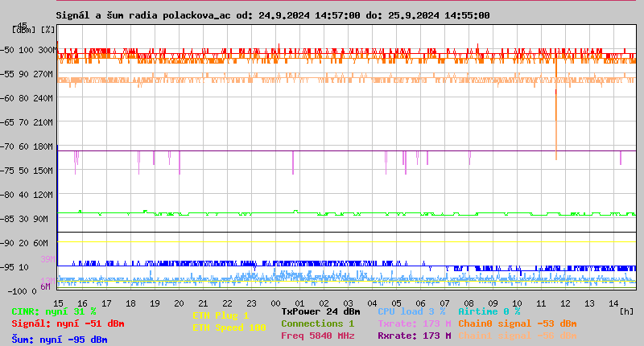The image size is (644, 346).
Task: Click the '13' hour tick label
Action: [x=590, y=303]
